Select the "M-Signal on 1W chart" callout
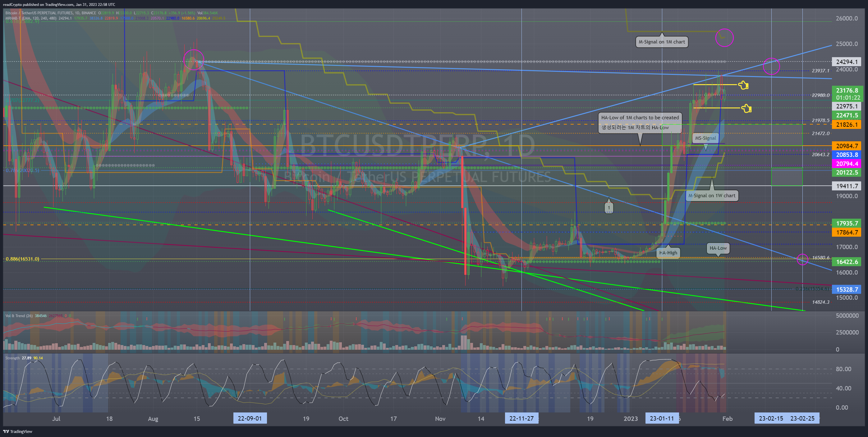The image size is (868, 437). point(712,195)
